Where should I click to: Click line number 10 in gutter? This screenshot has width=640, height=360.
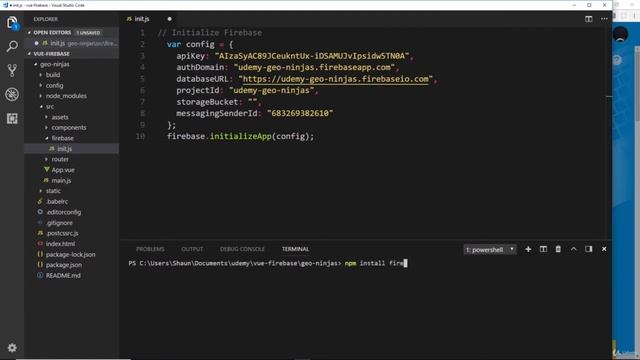click(140, 136)
